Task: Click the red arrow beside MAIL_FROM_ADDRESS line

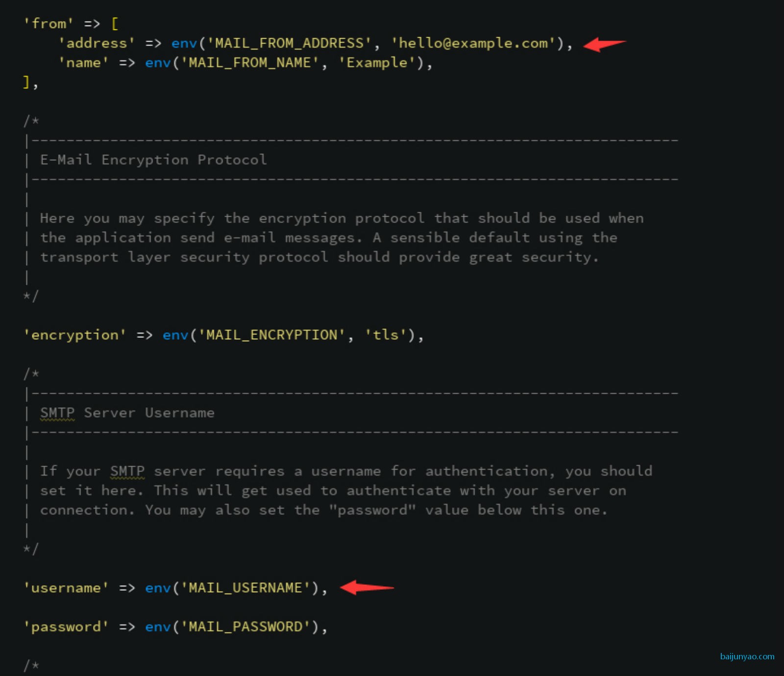Action: [605, 45]
